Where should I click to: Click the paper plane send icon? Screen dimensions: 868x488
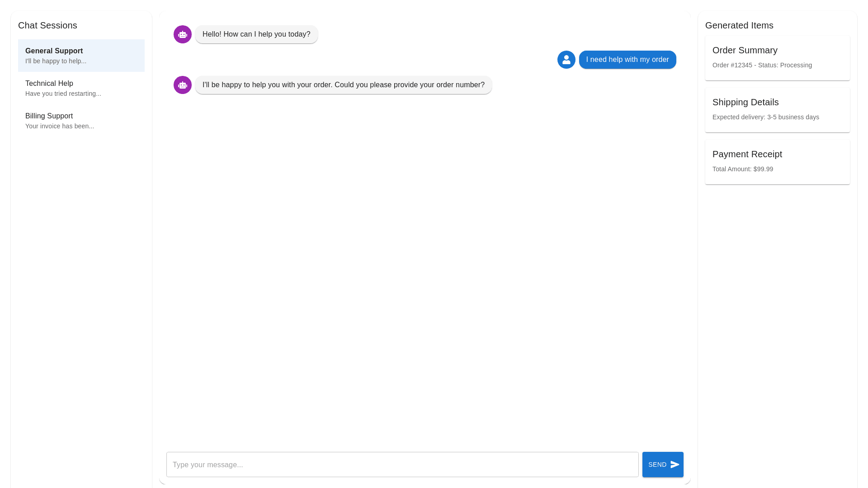pos(675,465)
